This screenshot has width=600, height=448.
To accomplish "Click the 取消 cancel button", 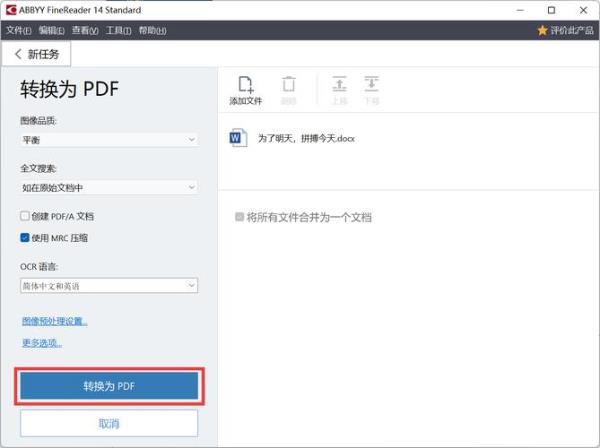I will (x=109, y=423).
